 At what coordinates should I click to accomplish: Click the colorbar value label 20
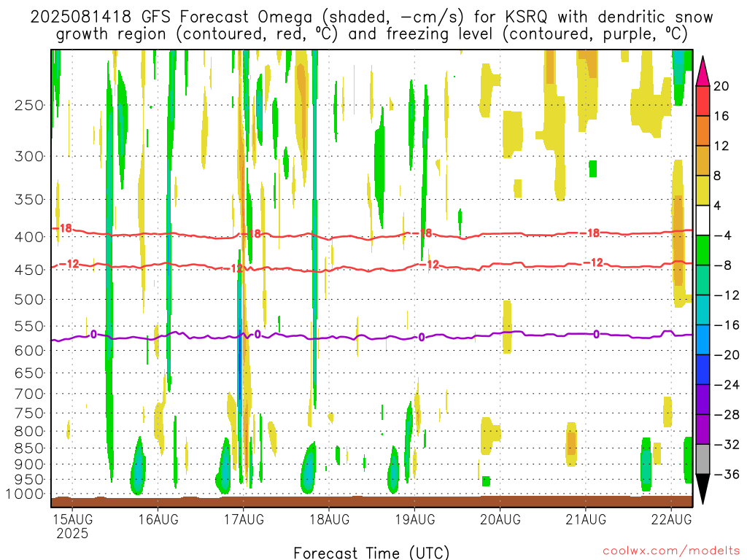point(721,86)
